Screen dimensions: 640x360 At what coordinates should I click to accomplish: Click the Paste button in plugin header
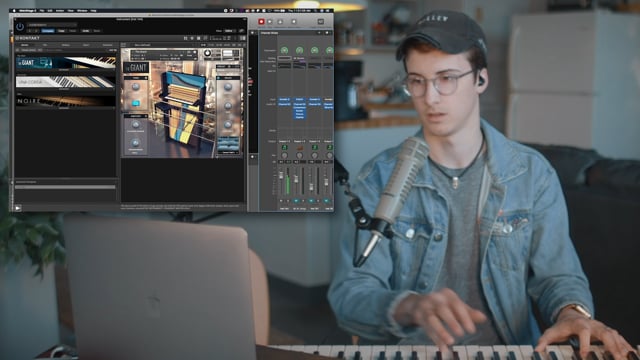click(x=73, y=31)
